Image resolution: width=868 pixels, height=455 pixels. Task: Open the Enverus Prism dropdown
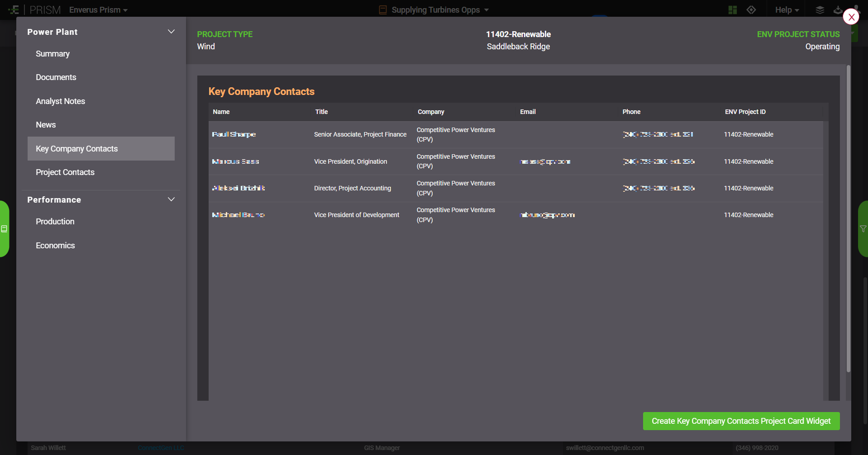tap(98, 10)
